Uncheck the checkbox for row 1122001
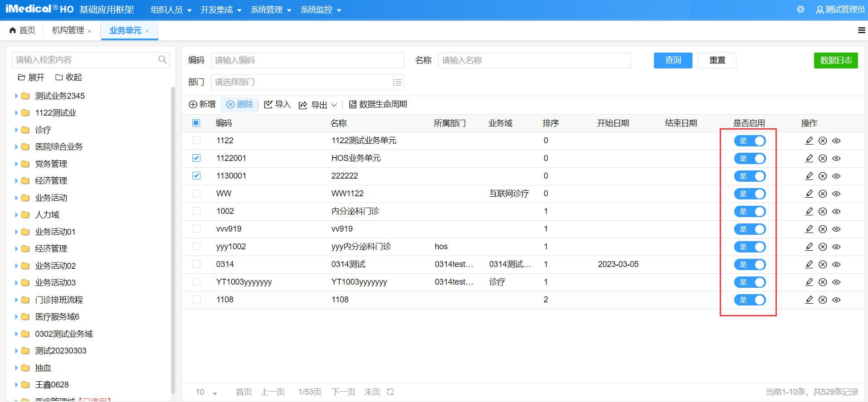The width and height of the screenshot is (868, 402). tap(196, 158)
